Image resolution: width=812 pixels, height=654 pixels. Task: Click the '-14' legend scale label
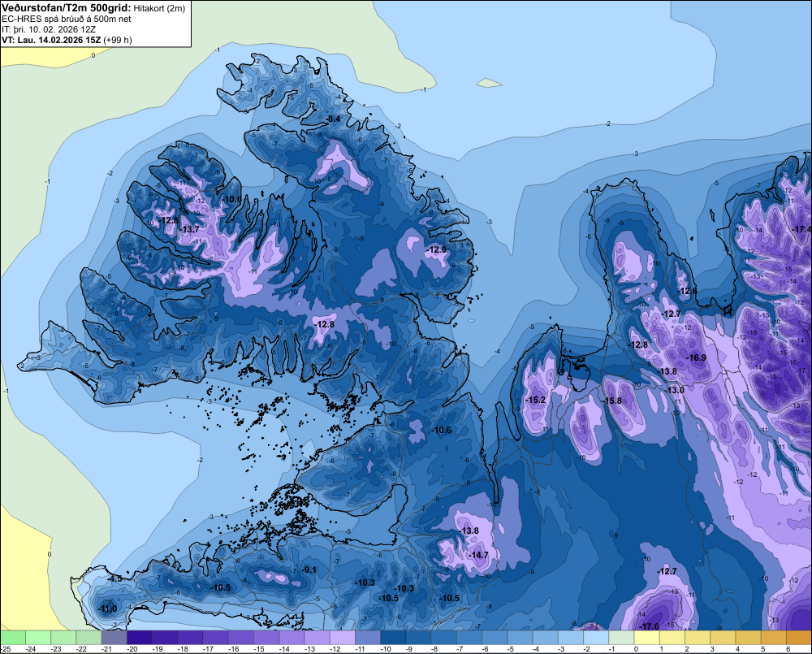[284, 649]
